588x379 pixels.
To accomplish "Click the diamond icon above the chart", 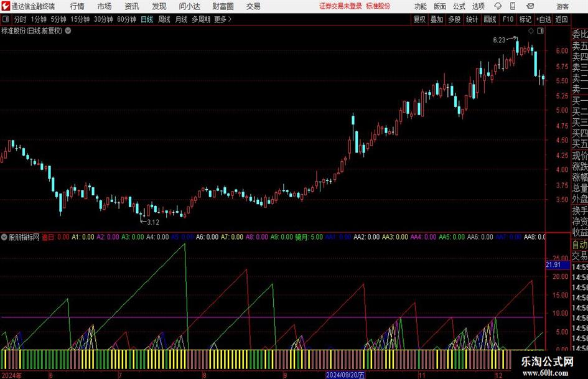I will tap(531, 31).
